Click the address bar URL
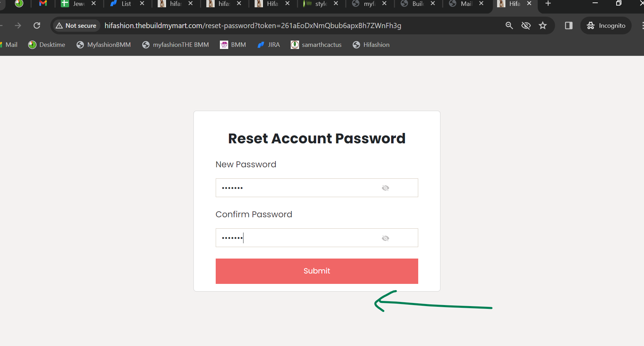The height and width of the screenshot is (346, 644). (x=253, y=25)
